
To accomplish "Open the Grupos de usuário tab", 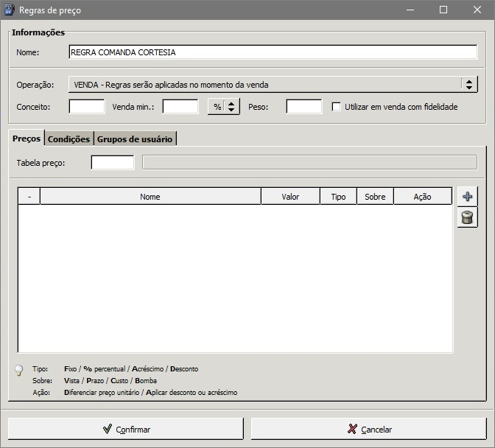I will pyautogui.click(x=135, y=139).
